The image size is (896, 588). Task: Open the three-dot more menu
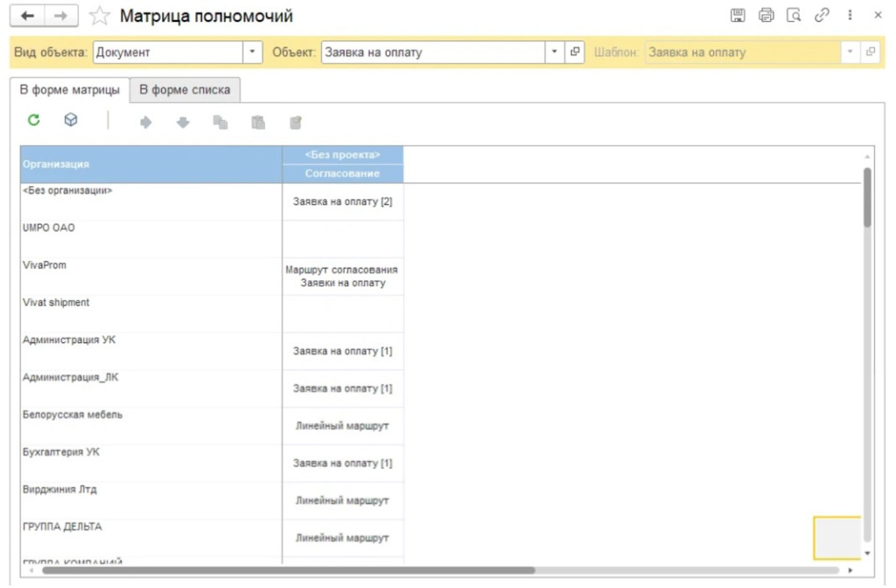[850, 16]
